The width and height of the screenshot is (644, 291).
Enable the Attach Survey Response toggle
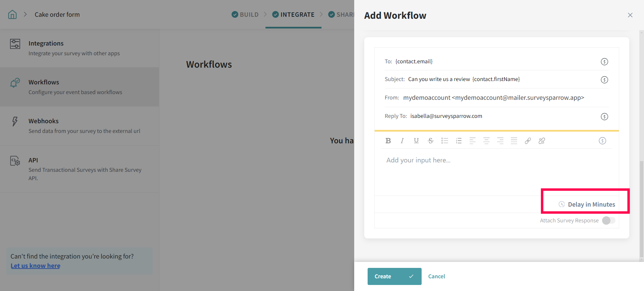click(608, 220)
